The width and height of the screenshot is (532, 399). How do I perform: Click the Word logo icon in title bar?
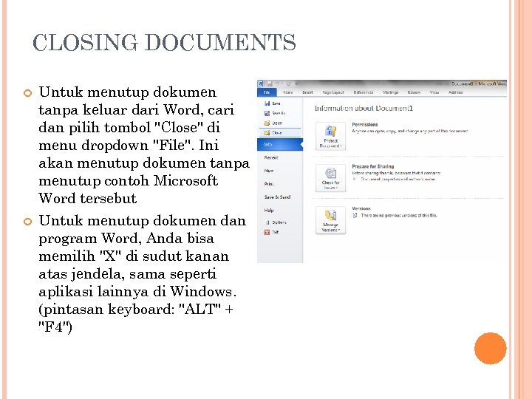point(261,83)
